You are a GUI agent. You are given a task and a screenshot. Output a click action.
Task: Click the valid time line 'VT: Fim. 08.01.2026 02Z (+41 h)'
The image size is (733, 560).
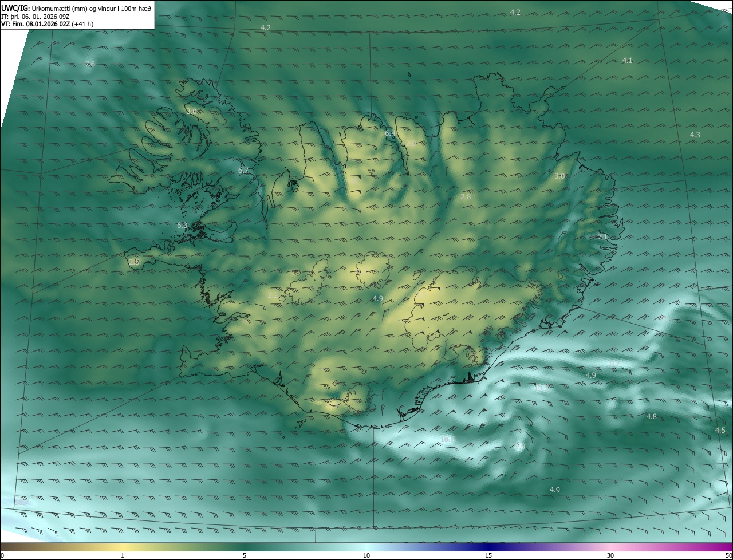[x=48, y=24]
